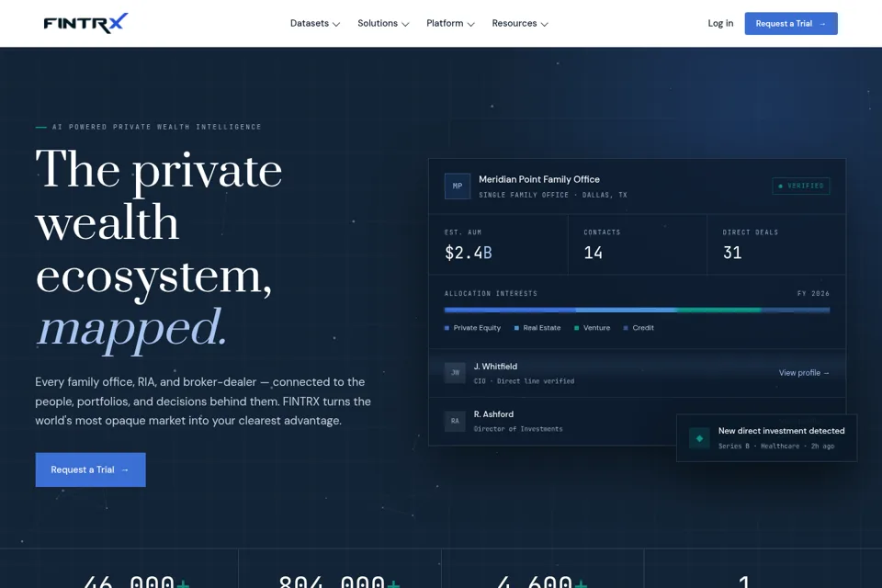Click Director of Investments text
Viewport: 882px width, 588px height.
[x=518, y=429]
